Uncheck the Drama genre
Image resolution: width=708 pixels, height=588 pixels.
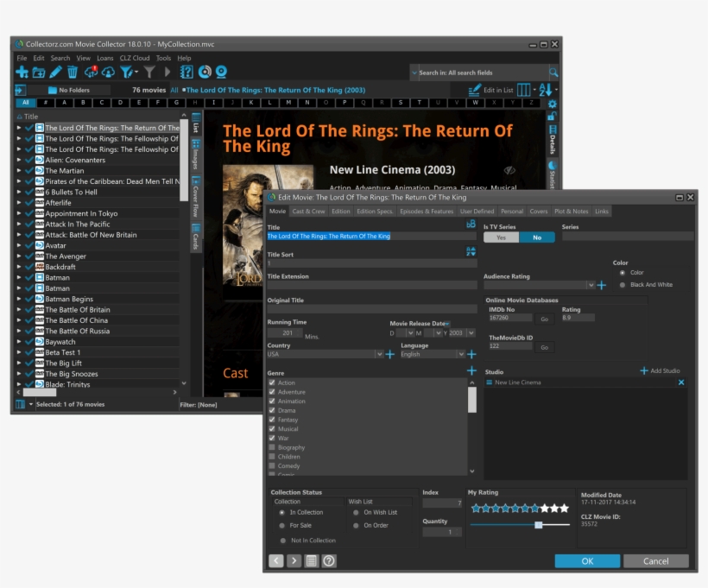273,410
